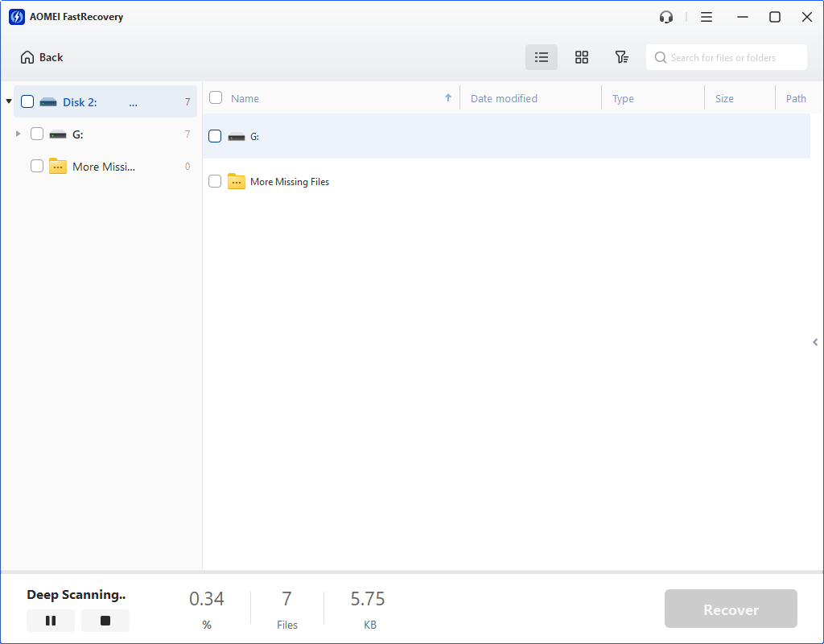Collapse the right side panel chevron

pyautogui.click(x=814, y=342)
